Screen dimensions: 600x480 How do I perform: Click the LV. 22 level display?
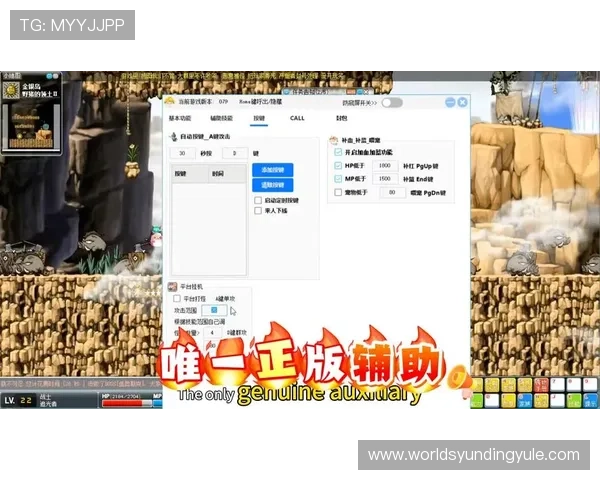(18, 400)
